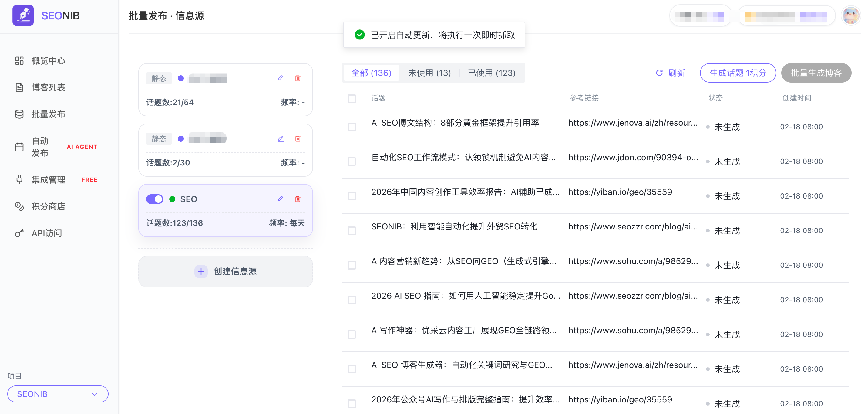The image size is (868, 414).
Task: Click the refresh icon beside 刷新
Action: pyautogui.click(x=659, y=73)
